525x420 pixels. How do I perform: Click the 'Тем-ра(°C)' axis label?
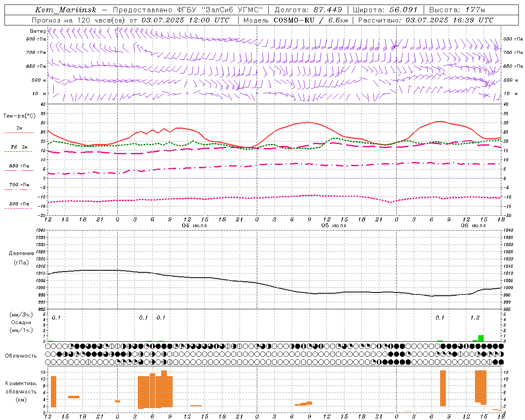[x=20, y=116]
